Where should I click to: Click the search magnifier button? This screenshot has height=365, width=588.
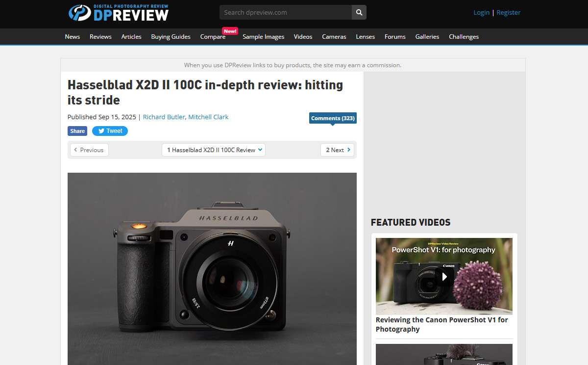point(359,12)
